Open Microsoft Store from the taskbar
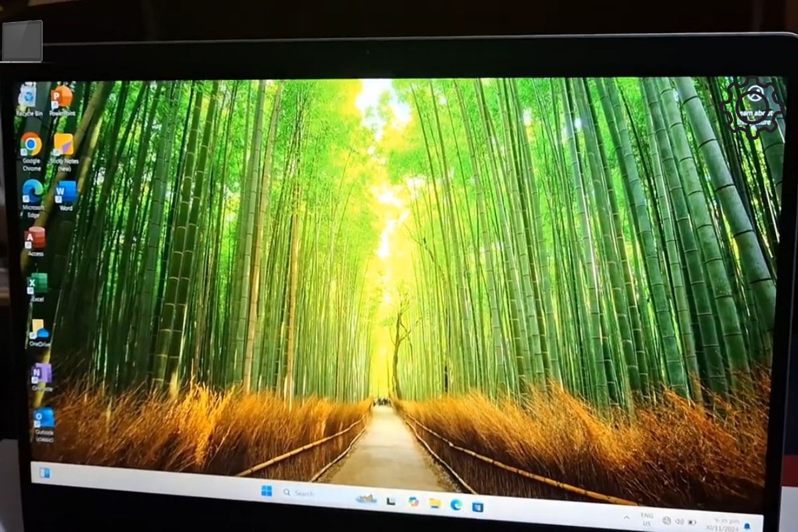 tap(477, 507)
